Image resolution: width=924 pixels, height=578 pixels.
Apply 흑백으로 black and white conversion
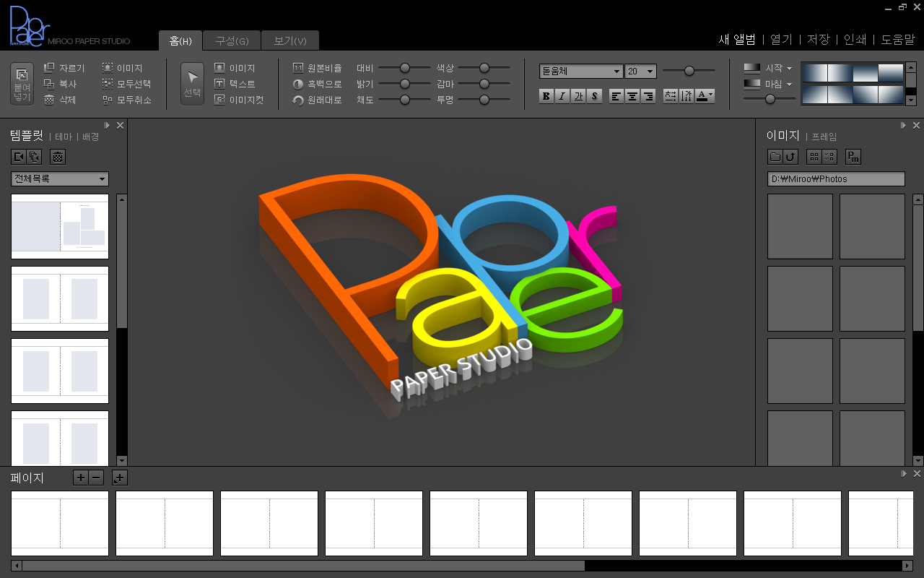[317, 84]
